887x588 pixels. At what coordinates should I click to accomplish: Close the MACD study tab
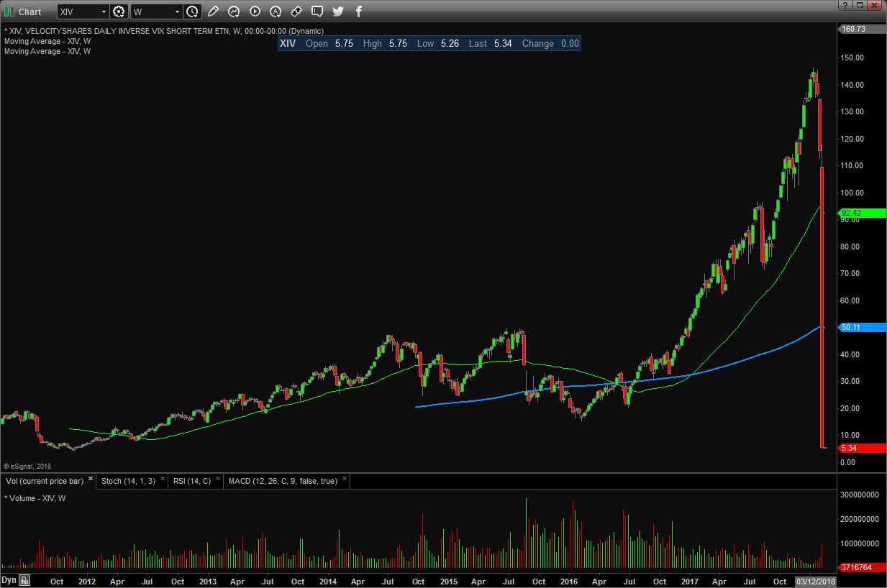coord(345,479)
